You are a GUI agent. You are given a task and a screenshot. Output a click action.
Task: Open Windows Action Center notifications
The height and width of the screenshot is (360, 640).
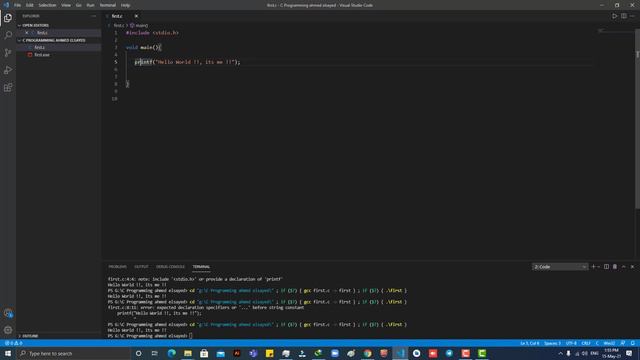pos(629,353)
